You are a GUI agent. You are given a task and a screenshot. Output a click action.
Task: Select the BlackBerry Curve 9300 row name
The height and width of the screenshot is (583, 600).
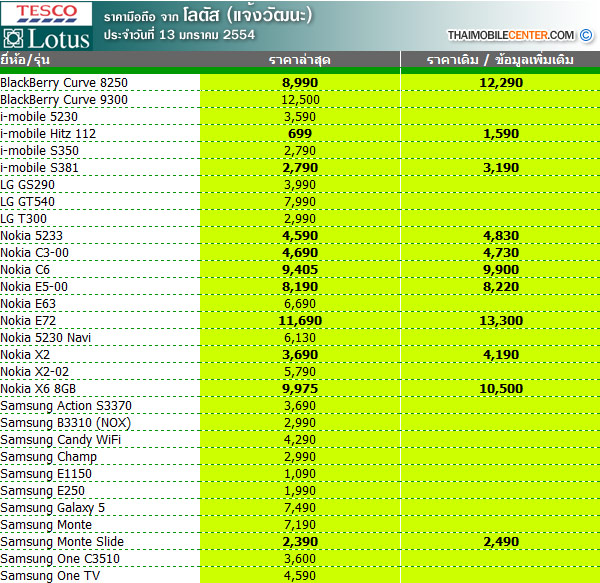point(64,100)
